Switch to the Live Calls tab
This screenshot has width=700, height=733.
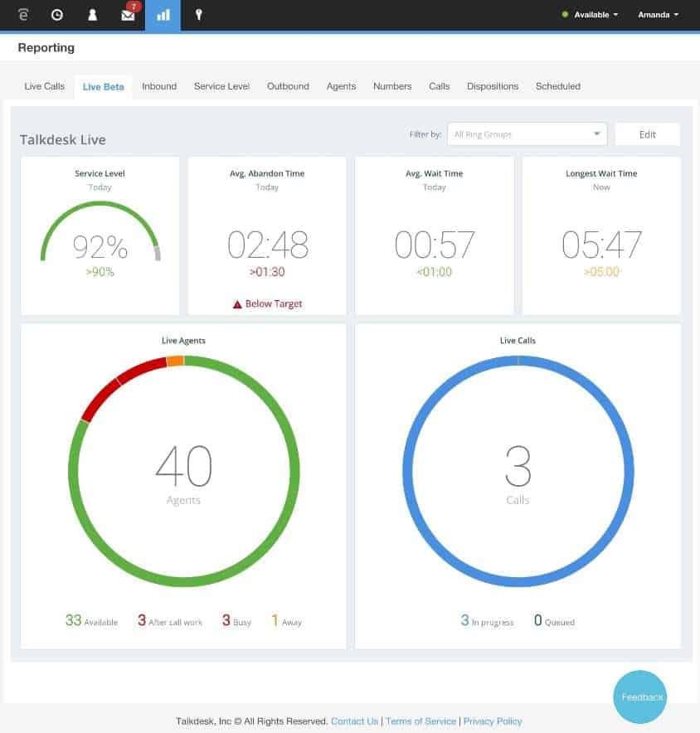pos(45,86)
